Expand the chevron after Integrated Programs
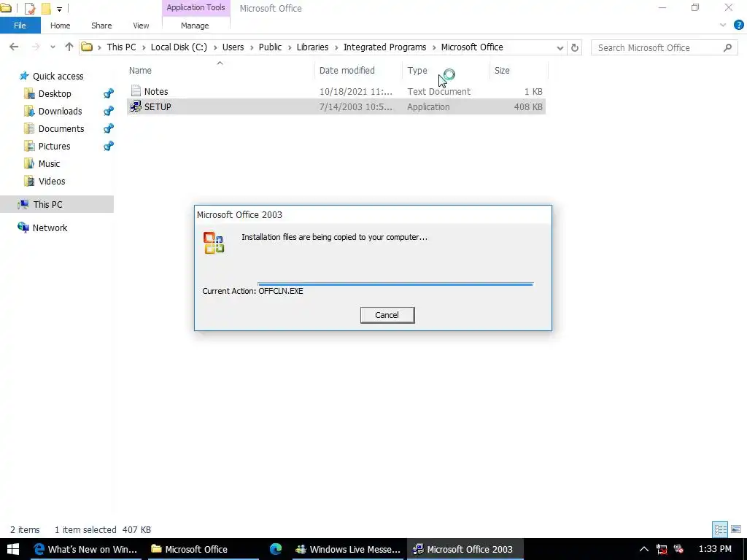This screenshot has width=747, height=560. 434,47
